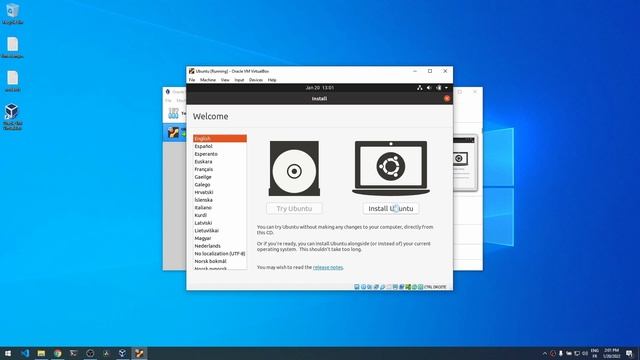640x360 pixels.
Task: Select Norsk bokmål in the language list
Action: click(220, 261)
